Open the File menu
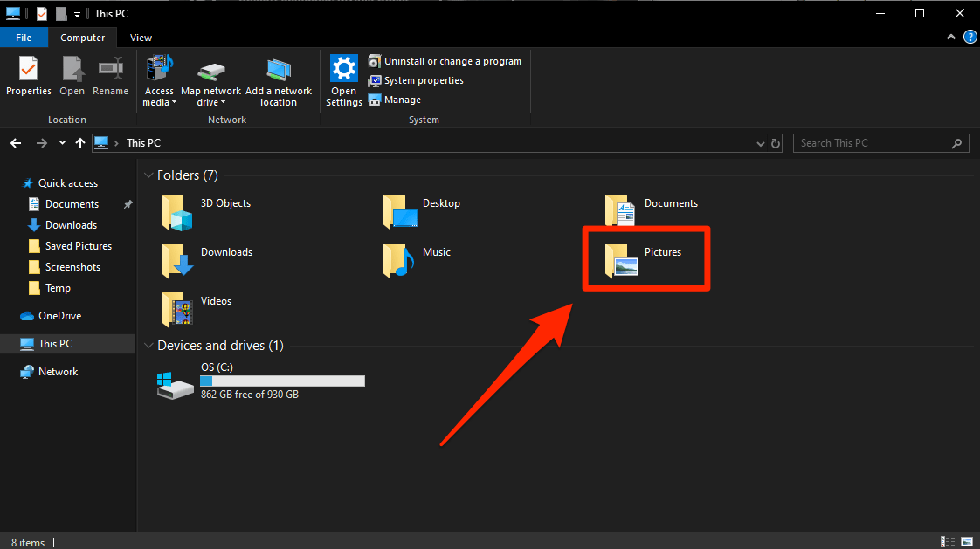The height and width of the screenshot is (549, 980). click(24, 38)
